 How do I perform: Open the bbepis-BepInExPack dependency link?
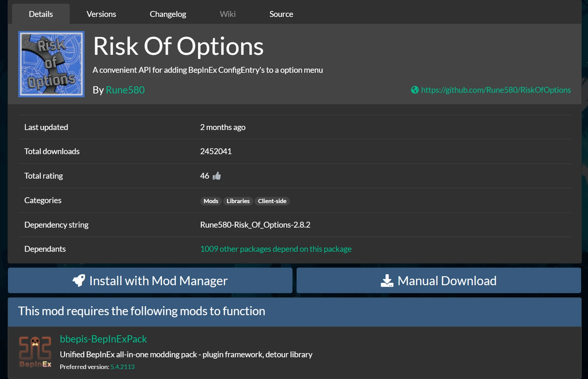pyautogui.click(x=103, y=339)
